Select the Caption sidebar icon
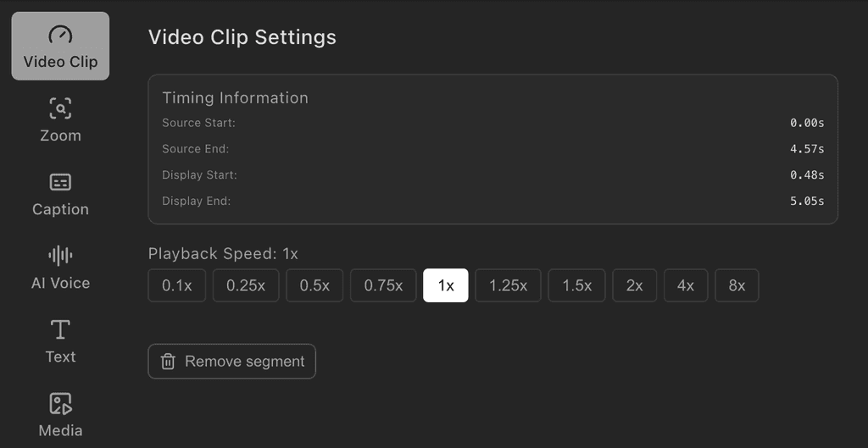This screenshot has width=868, height=448. coord(60,182)
